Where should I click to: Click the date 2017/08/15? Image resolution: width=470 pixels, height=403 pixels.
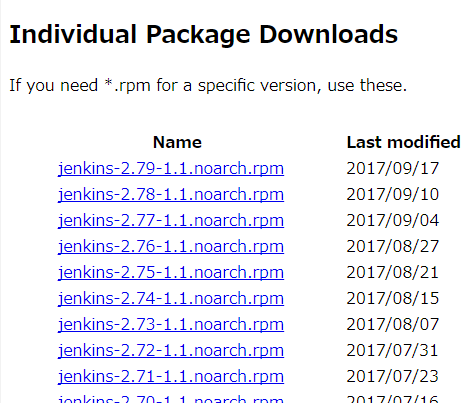[x=393, y=298]
